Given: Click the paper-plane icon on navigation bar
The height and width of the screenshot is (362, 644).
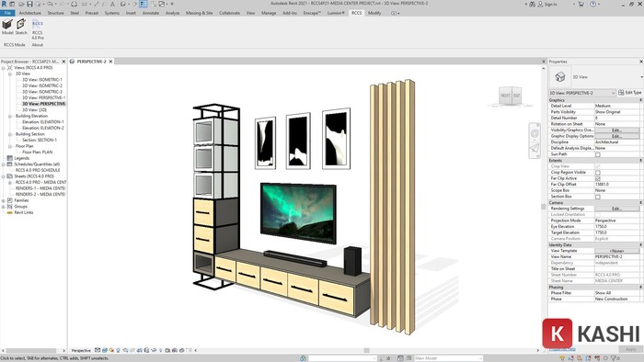Looking at the screenshot, I should 534,148.
